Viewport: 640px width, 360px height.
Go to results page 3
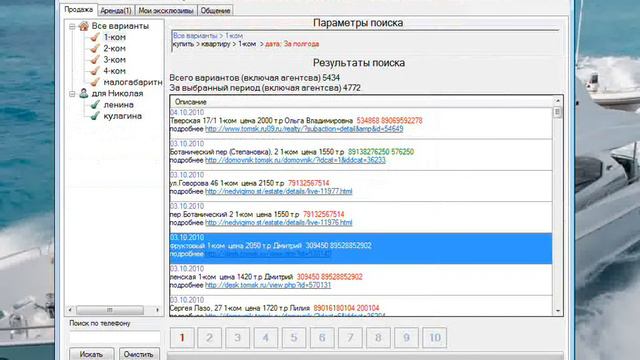pos(238,338)
